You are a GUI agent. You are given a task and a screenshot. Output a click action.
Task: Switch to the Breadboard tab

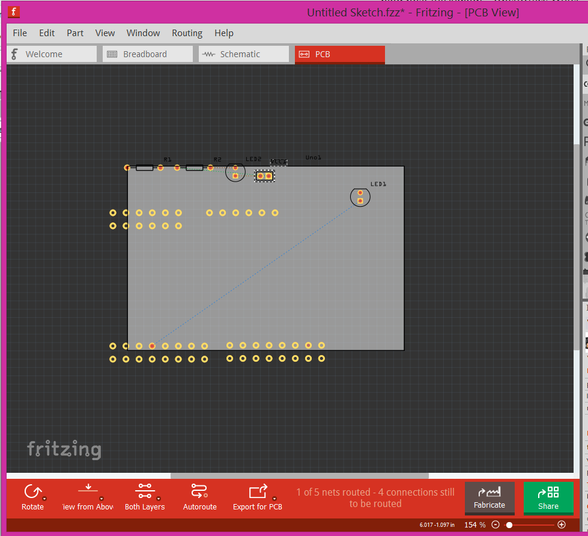pos(148,54)
